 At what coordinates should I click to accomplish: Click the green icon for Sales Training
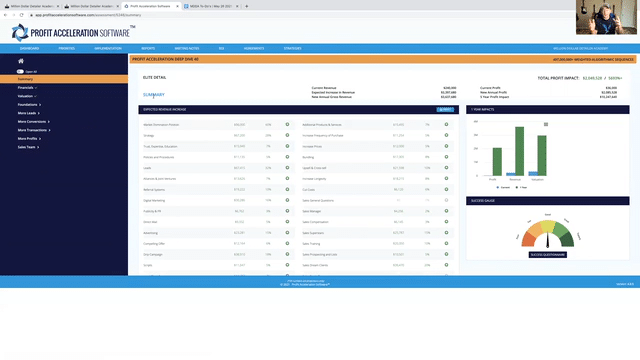point(447,243)
